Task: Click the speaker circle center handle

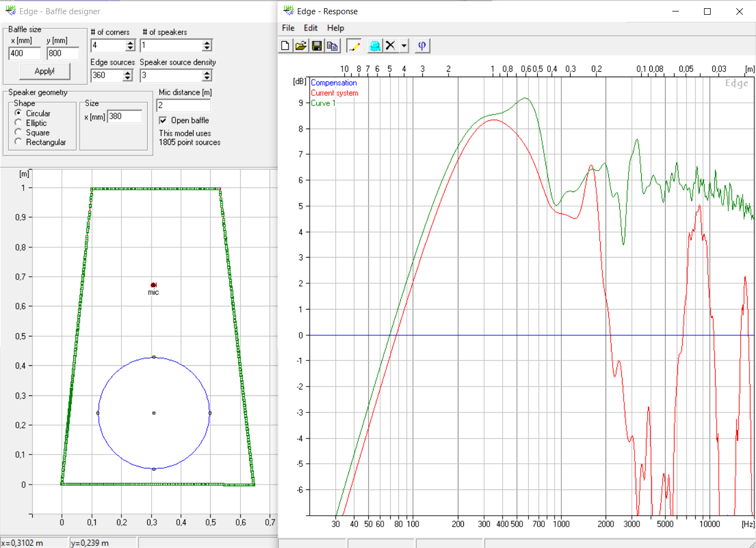Action: click(154, 413)
